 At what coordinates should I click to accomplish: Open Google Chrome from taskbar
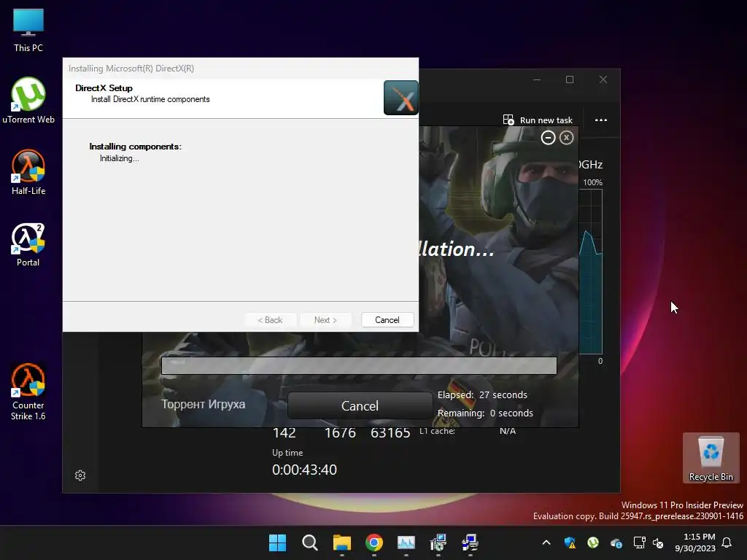(x=374, y=542)
